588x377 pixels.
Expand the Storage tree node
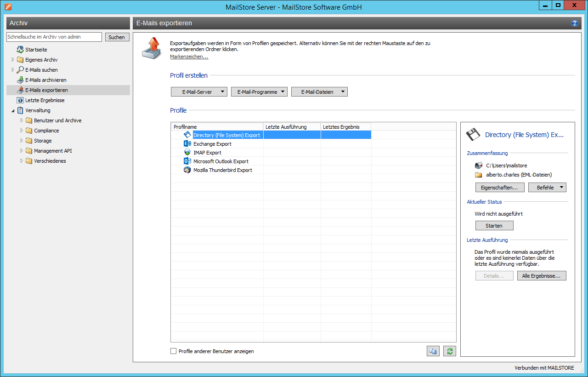pyautogui.click(x=22, y=141)
